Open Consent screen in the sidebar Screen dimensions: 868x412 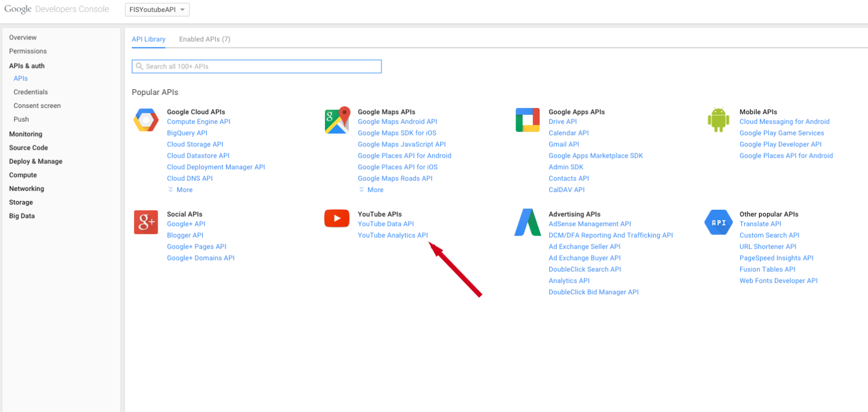(37, 106)
